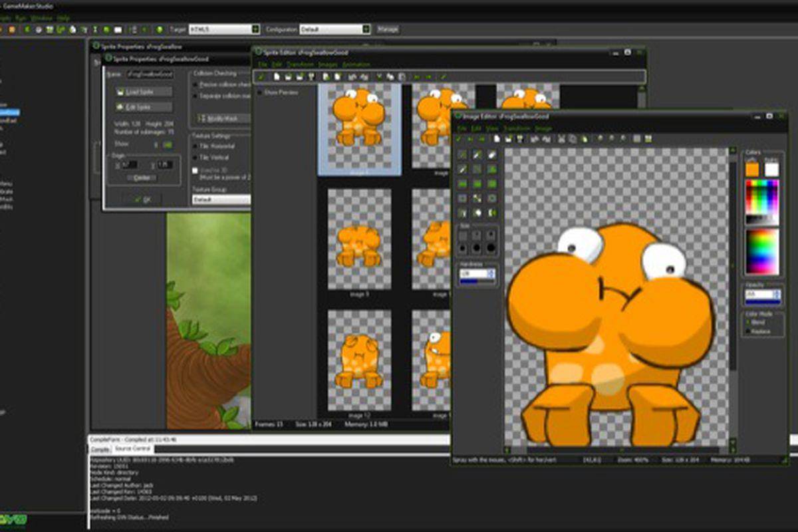This screenshot has width=798, height=532.
Task: Click Center button under Origin
Action: [x=142, y=178]
